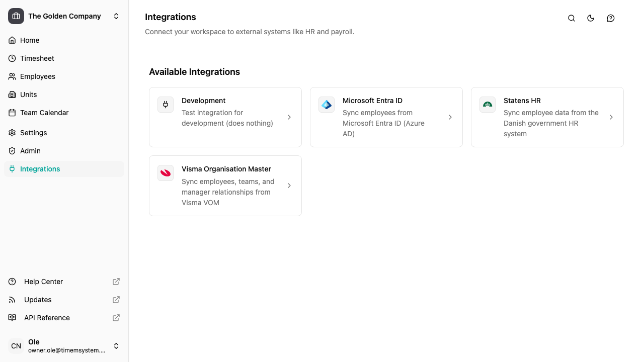
Task: Open the Settings gear icon
Action: coord(12,133)
